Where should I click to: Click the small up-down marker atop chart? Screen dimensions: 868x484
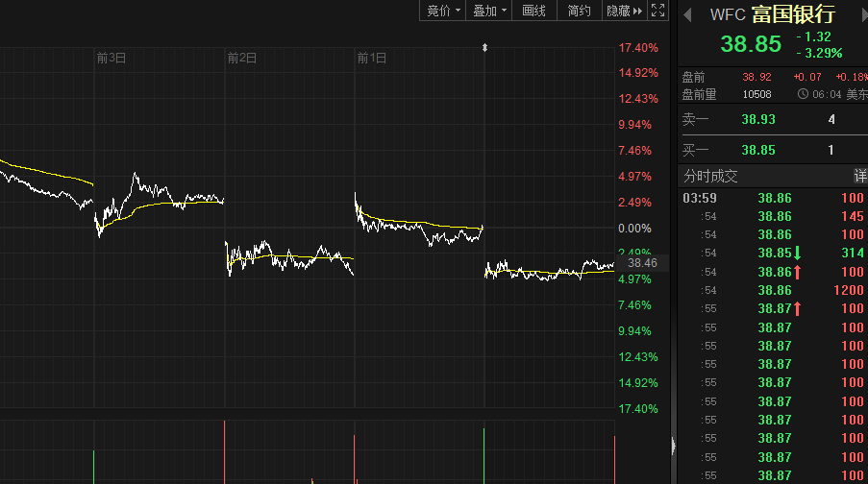click(484, 47)
